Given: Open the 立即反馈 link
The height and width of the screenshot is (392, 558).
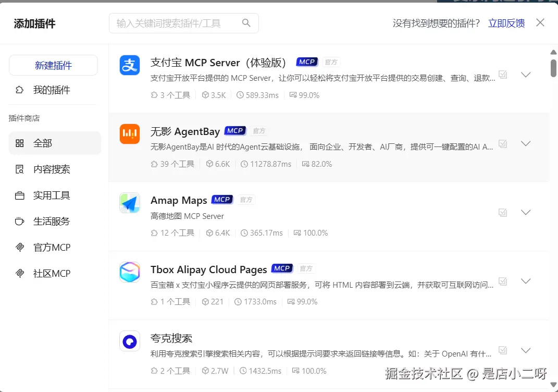Looking at the screenshot, I should coord(506,23).
